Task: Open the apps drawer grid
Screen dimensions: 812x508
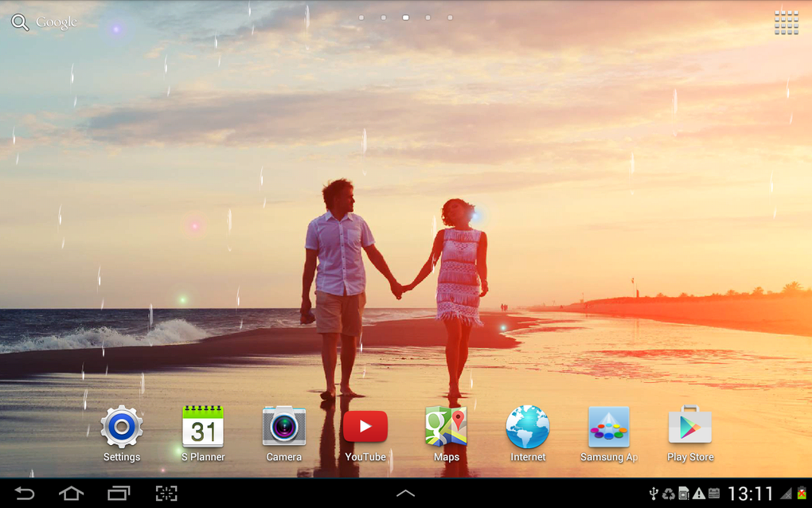Action: click(786, 23)
